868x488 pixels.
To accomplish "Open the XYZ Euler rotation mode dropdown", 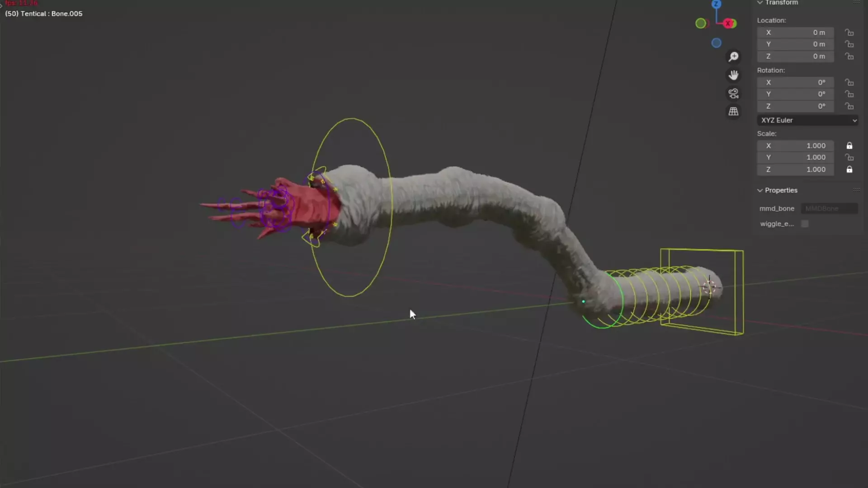I will 807,120.
